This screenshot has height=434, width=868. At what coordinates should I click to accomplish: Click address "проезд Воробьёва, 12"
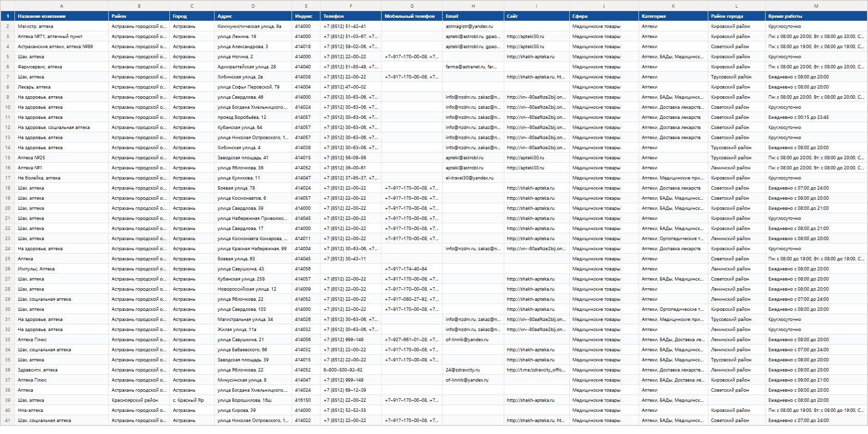253,117
